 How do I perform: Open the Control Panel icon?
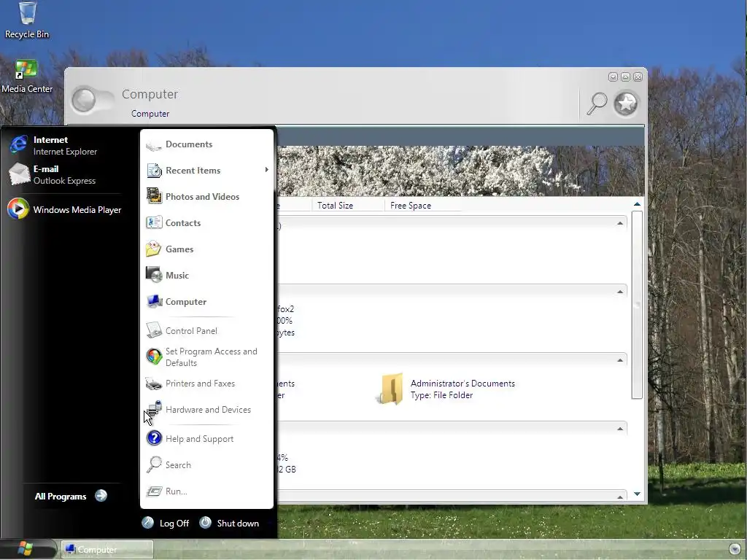[x=154, y=330]
